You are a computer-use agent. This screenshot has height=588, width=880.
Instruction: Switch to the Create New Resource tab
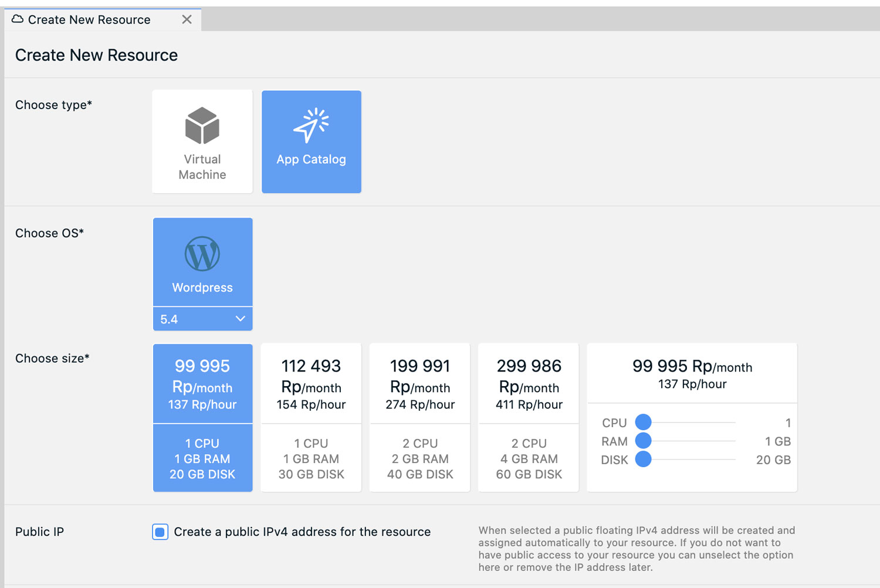[89, 20]
